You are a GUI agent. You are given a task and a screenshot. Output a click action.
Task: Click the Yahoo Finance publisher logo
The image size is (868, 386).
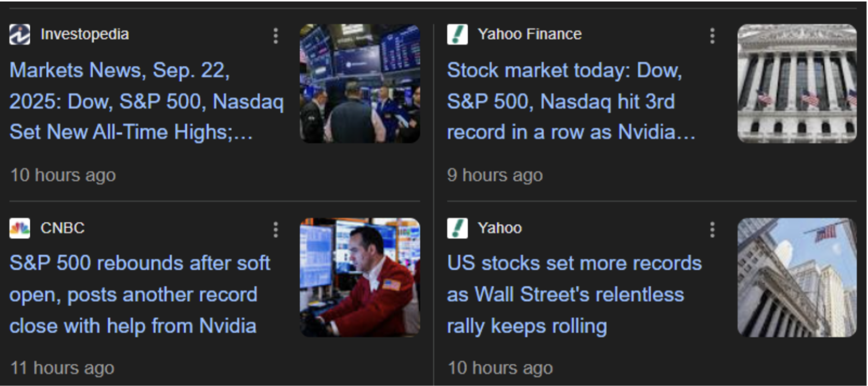456,34
